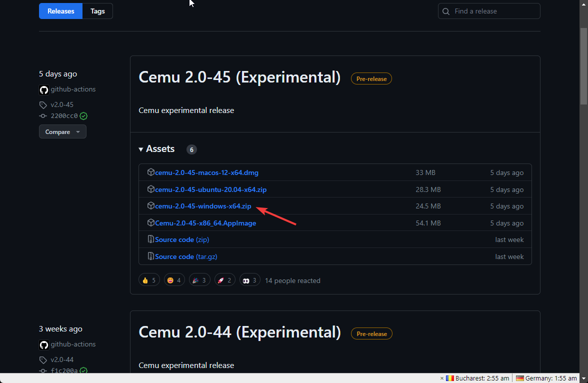588x383 pixels.
Task: Click the 14 people reacted text
Action: click(x=292, y=280)
